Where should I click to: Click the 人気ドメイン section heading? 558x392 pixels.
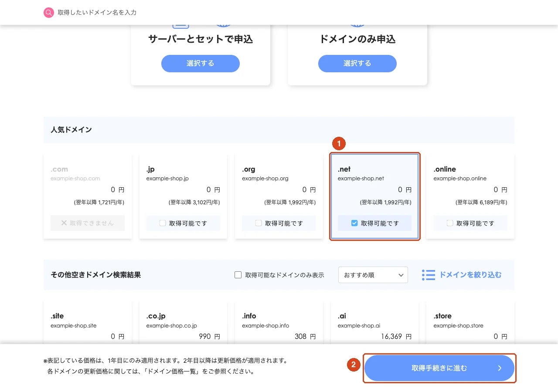pos(71,130)
